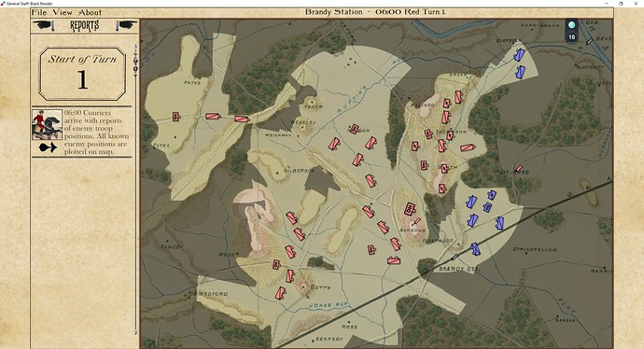Open the View menu
Image resolution: width=644 pixels, height=349 pixels.
[63, 12]
